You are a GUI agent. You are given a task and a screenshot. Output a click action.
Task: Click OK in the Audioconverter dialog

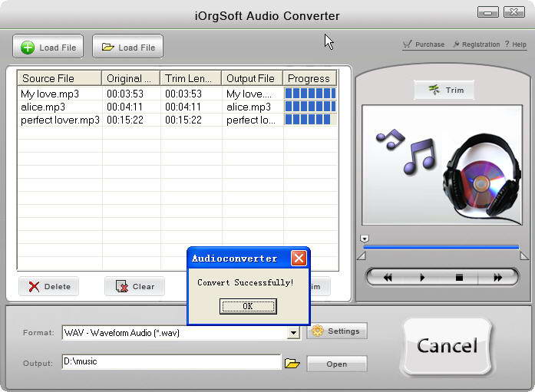coord(248,306)
